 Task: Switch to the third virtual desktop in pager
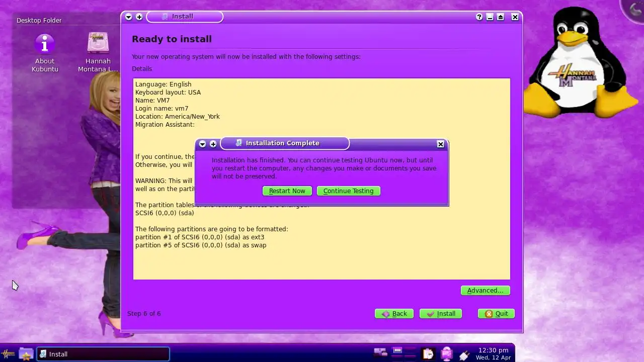[x=398, y=357]
